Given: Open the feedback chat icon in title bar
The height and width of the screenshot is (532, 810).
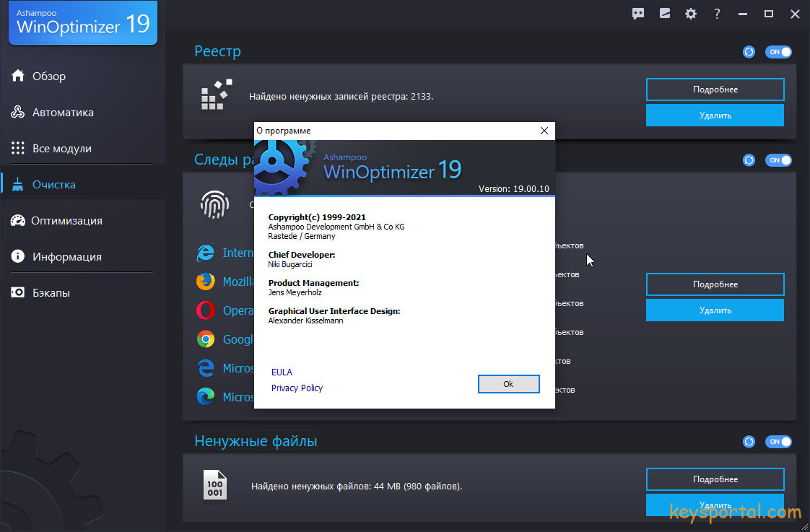Looking at the screenshot, I should tap(638, 13).
